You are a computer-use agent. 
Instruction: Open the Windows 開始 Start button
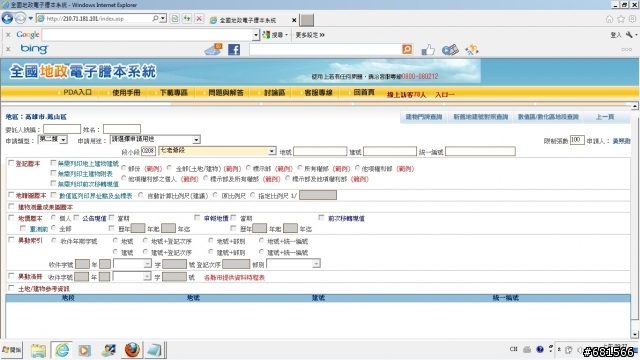click(11, 350)
